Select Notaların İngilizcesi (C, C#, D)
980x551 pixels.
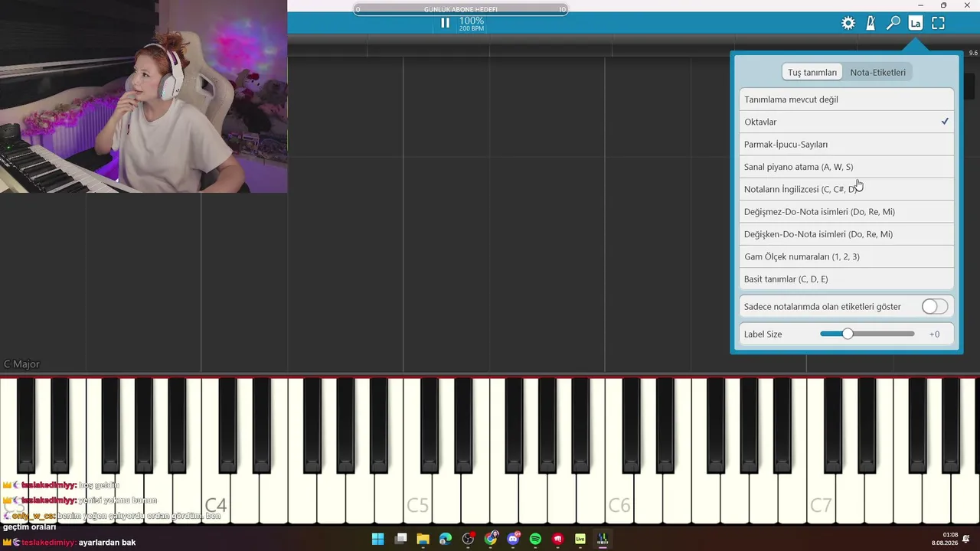(x=846, y=189)
